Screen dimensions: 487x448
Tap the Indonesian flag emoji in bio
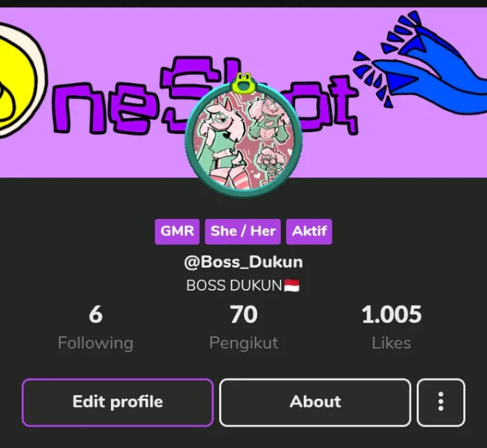[x=291, y=286]
